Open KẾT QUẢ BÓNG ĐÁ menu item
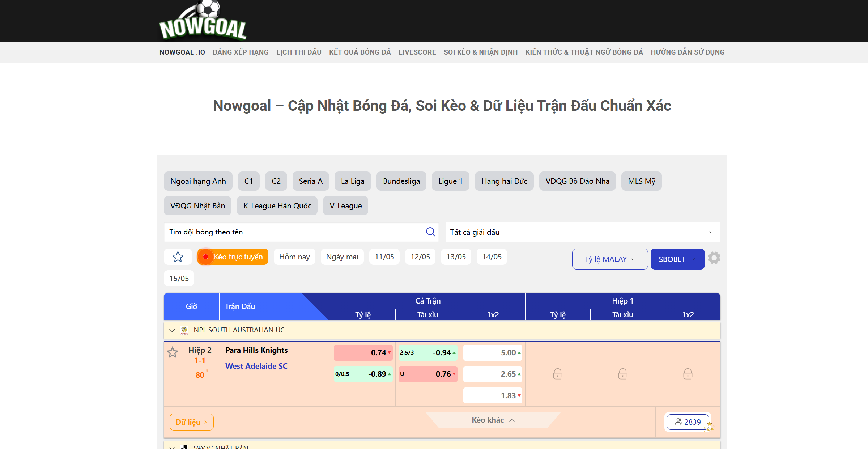The width and height of the screenshot is (868, 449). (x=360, y=52)
